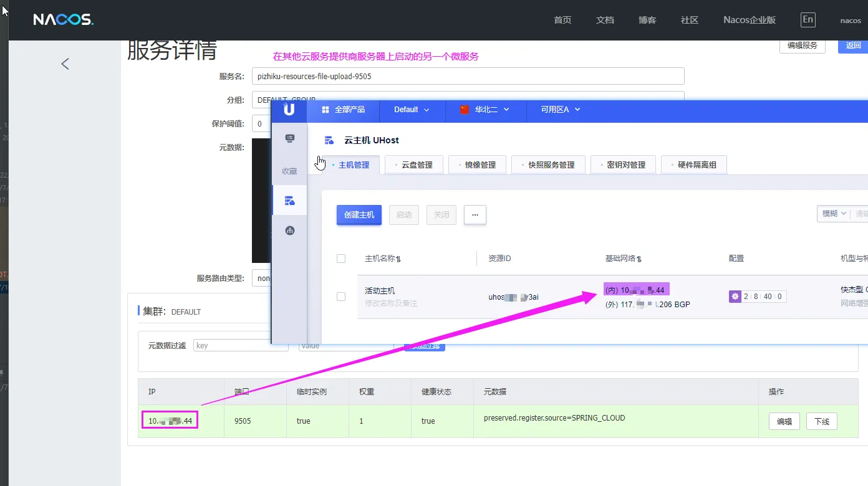Open 博客 in Nacos top nav
Screen dimensions: 868x486
[647, 20]
